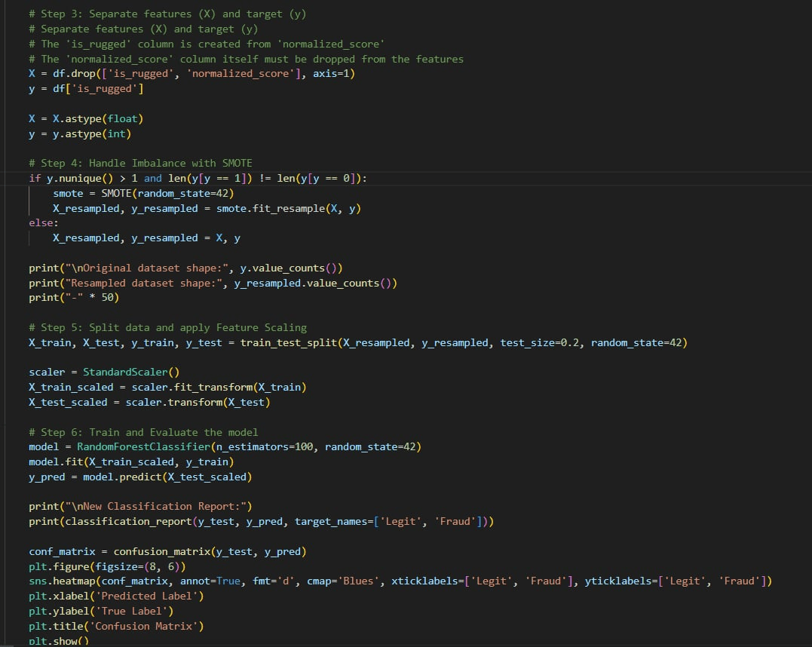Click the '# Step 6: Train and Evaluate' comment

143,432
